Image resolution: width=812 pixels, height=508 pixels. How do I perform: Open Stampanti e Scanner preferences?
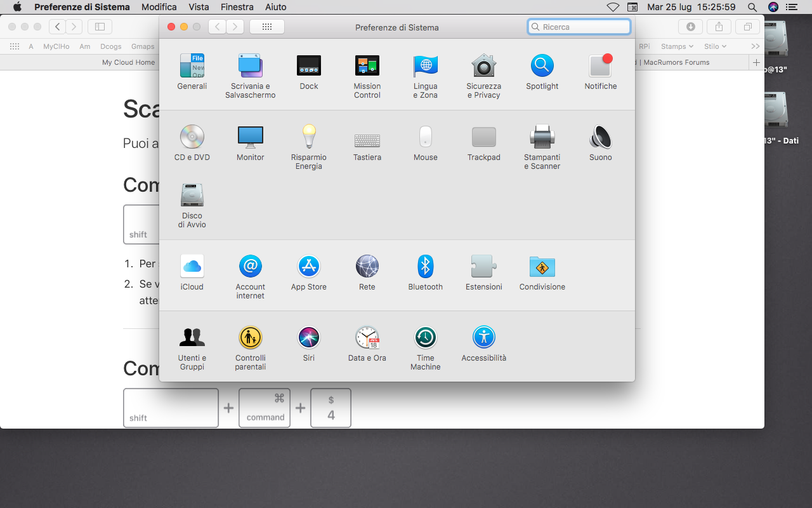point(542,147)
